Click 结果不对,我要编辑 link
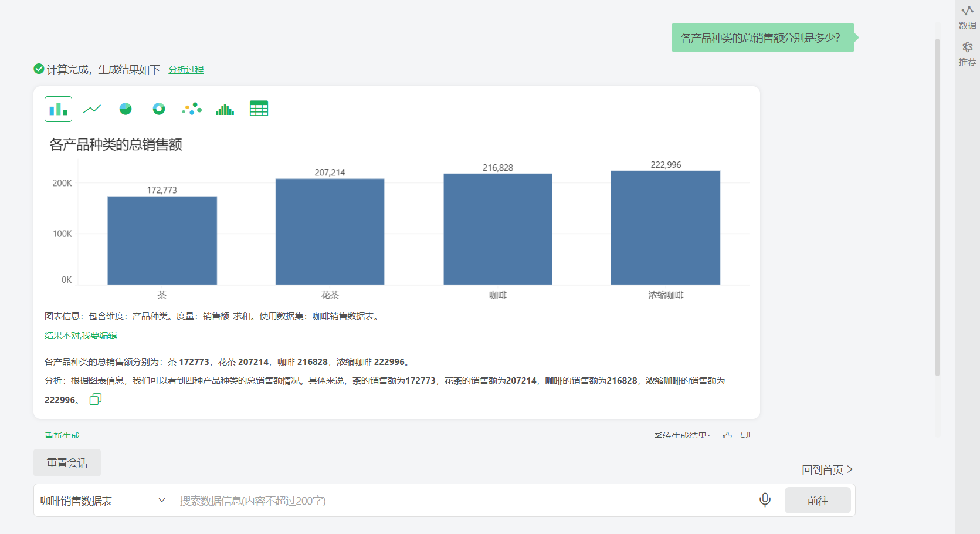 click(x=81, y=335)
